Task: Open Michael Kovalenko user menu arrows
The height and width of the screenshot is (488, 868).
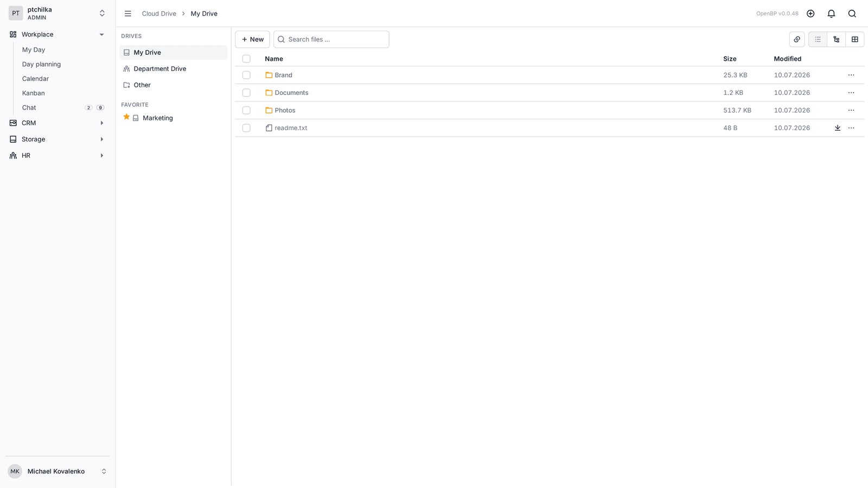Action: (x=104, y=471)
